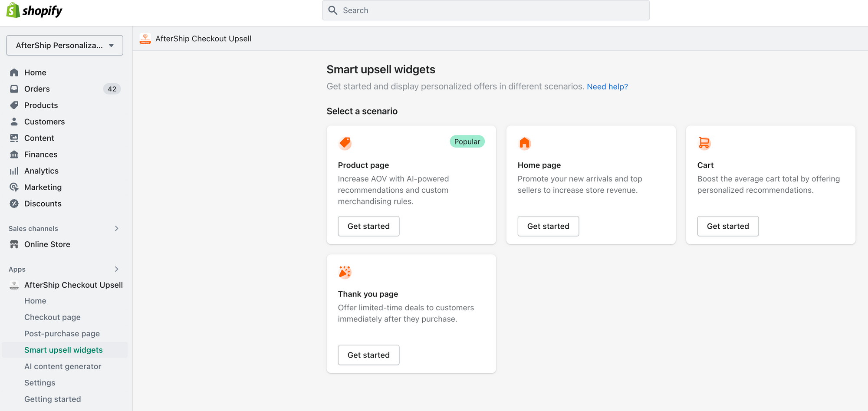Image resolution: width=868 pixels, height=411 pixels.
Task: Click Get started on the Product page card
Action: (368, 226)
